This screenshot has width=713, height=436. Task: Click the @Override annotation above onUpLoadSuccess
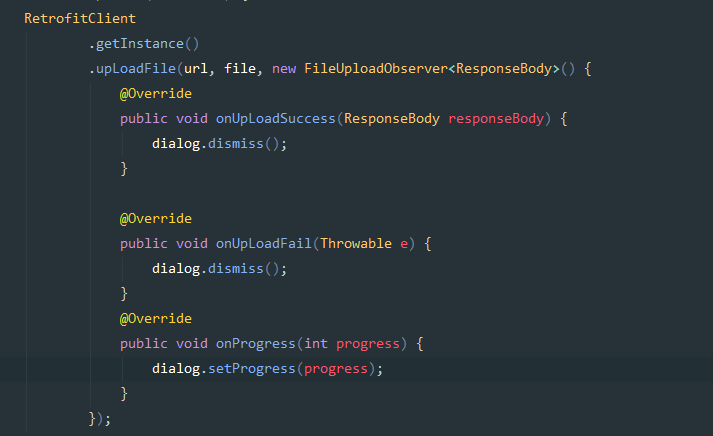[156, 94]
